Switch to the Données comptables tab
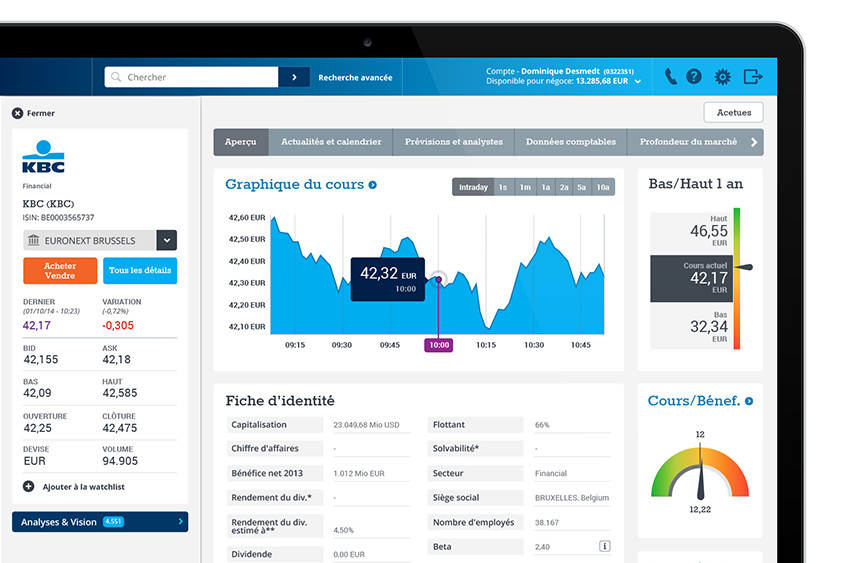Image resolution: width=855 pixels, height=563 pixels. [570, 142]
